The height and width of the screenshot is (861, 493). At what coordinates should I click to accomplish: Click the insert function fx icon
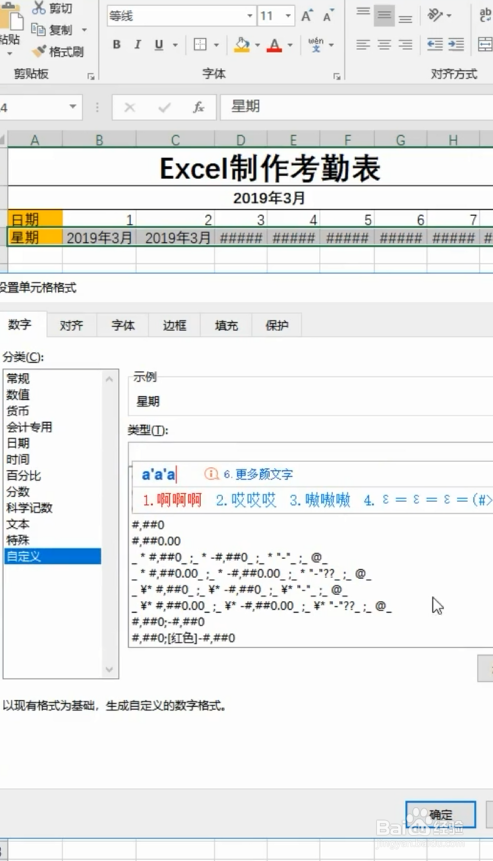(x=199, y=107)
